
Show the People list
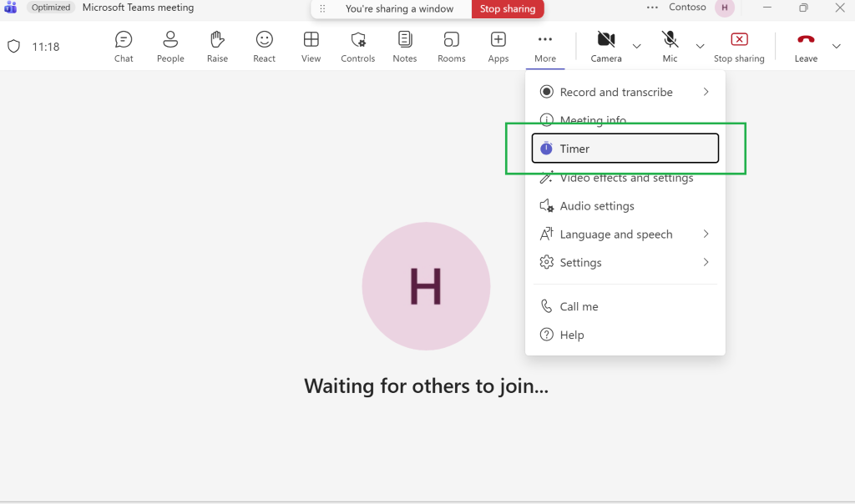click(170, 47)
